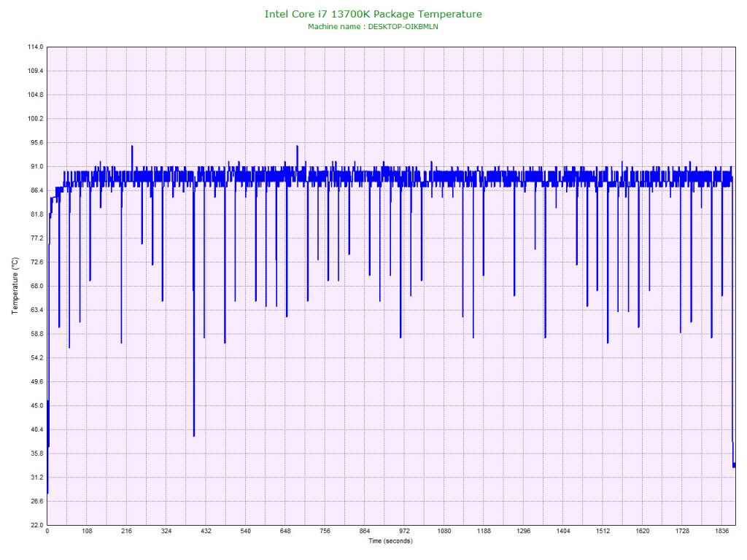The image size is (747, 560).
Task: Click the 91.0 tick label on the Y axis
Action: (35, 166)
